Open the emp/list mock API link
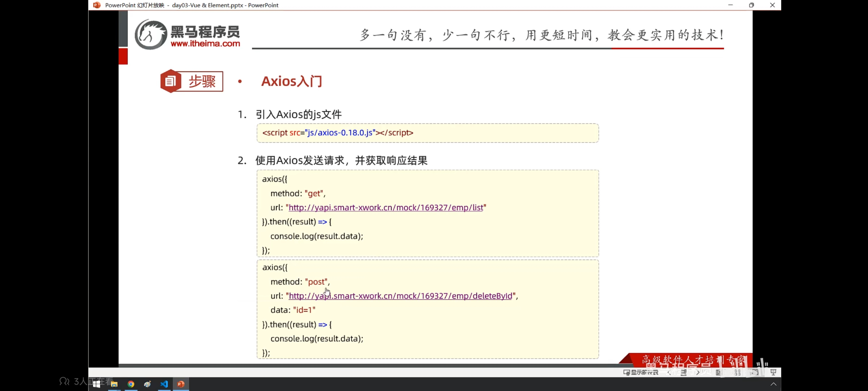The image size is (868, 391). pos(386,207)
